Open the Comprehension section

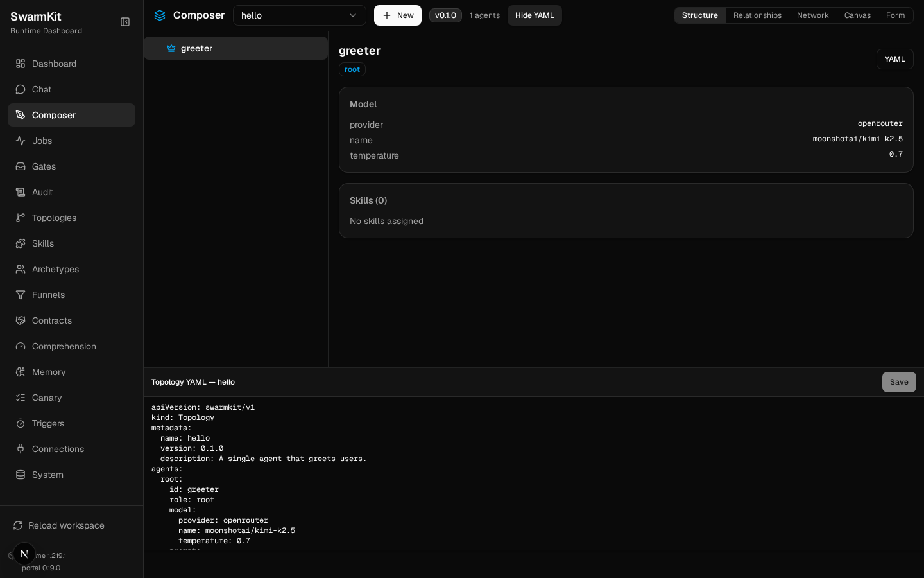point(71,346)
